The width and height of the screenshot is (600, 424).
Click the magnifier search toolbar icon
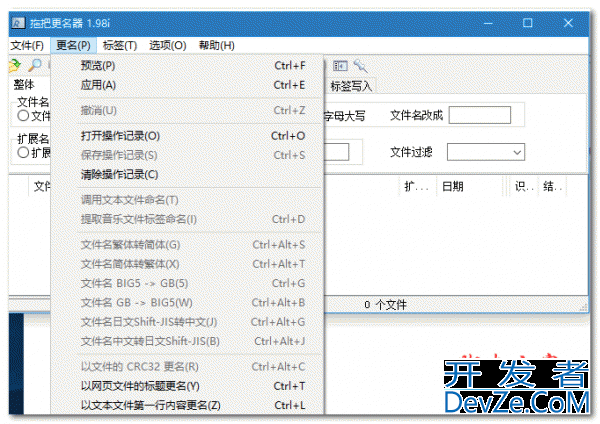click(x=35, y=66)
